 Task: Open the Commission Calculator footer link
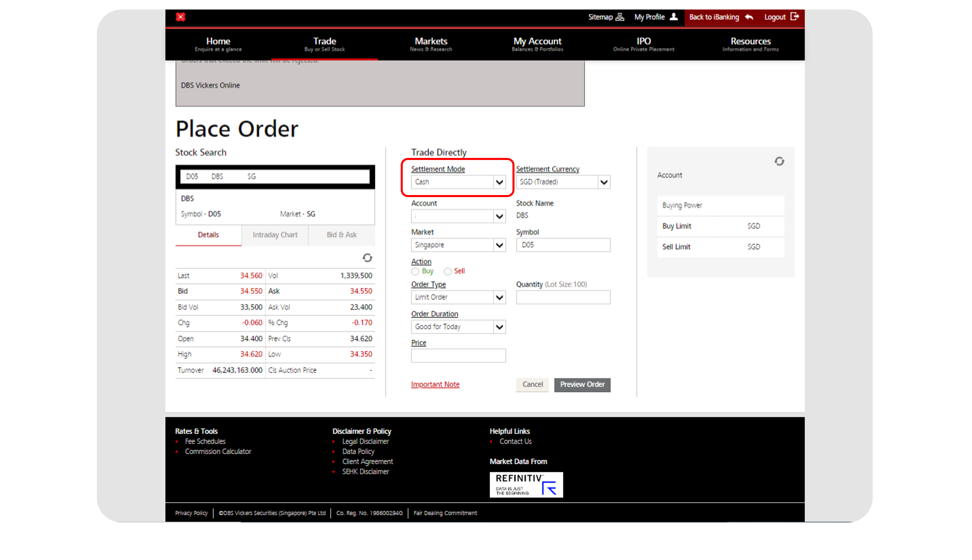click(218, 452)
